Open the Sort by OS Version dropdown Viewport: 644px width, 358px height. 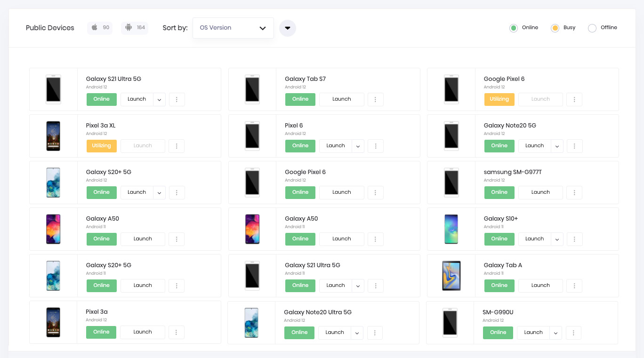(x=233, y=28)
